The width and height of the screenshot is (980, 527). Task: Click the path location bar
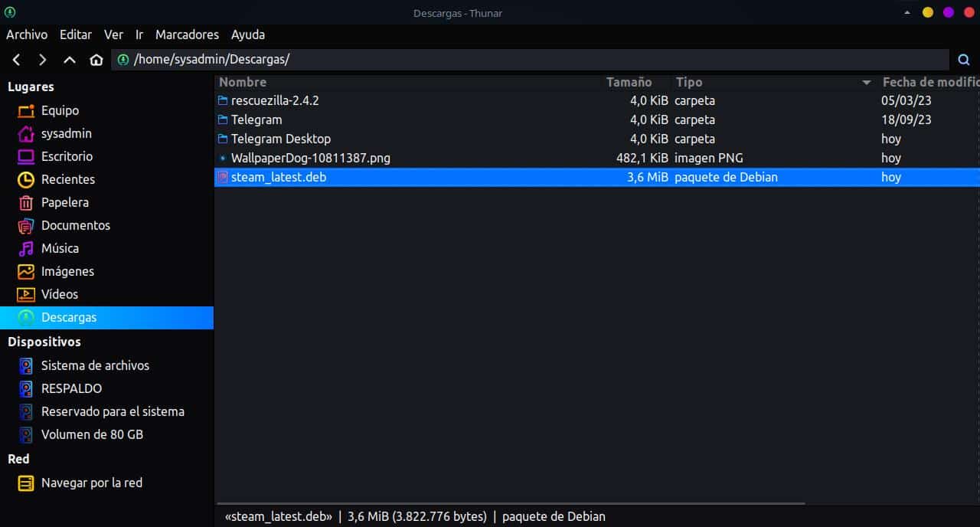click(x=530, y=60)
